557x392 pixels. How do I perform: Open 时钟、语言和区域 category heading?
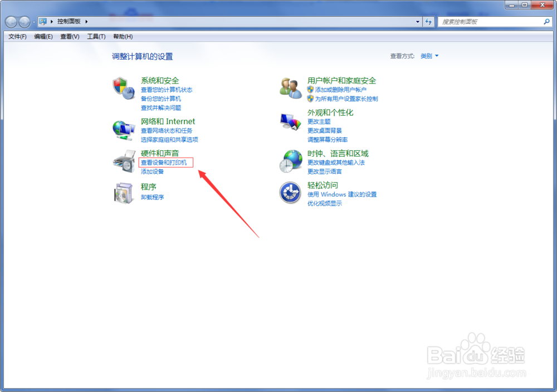click(x=338, y=153)
